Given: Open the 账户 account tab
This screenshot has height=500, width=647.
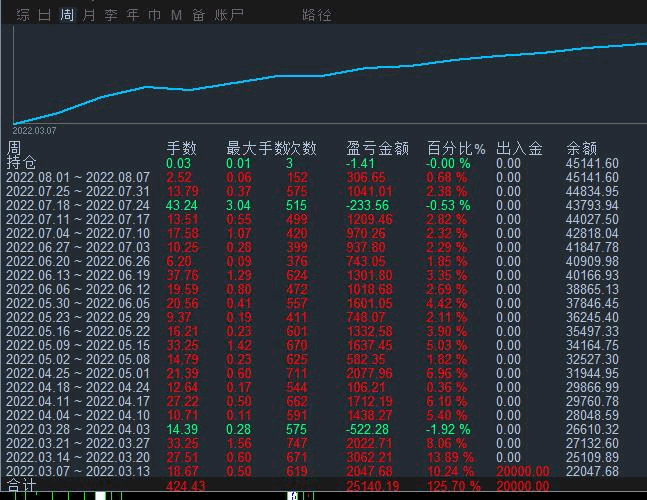Looking at the screenshot, I should click(229, 15).
